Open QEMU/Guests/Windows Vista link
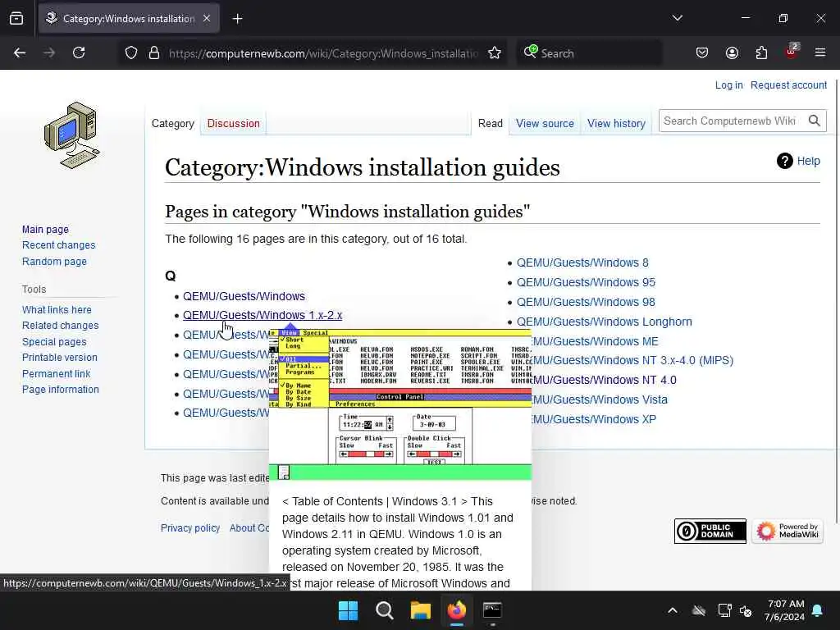Image resolution: width=840 pixels, height=630 pixels. click(x=600, y=399)
